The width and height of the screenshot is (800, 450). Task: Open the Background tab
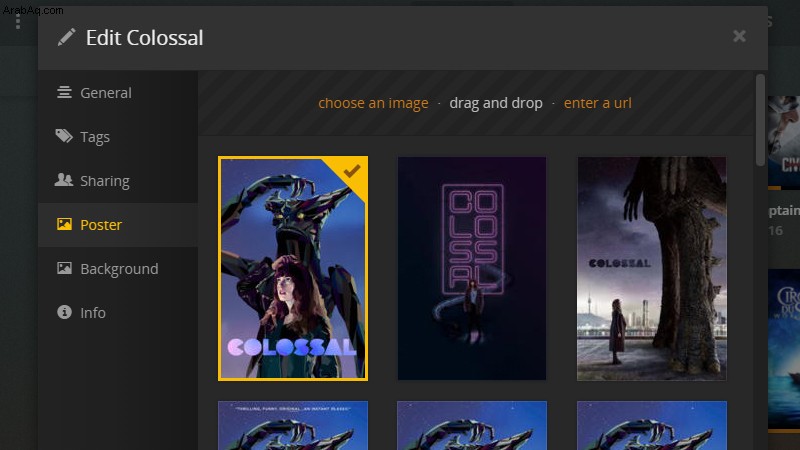tap(118, 269)
